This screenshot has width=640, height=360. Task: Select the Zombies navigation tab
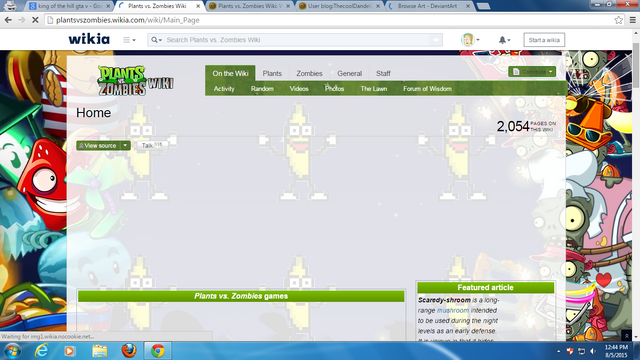click(x=309, y=73)
